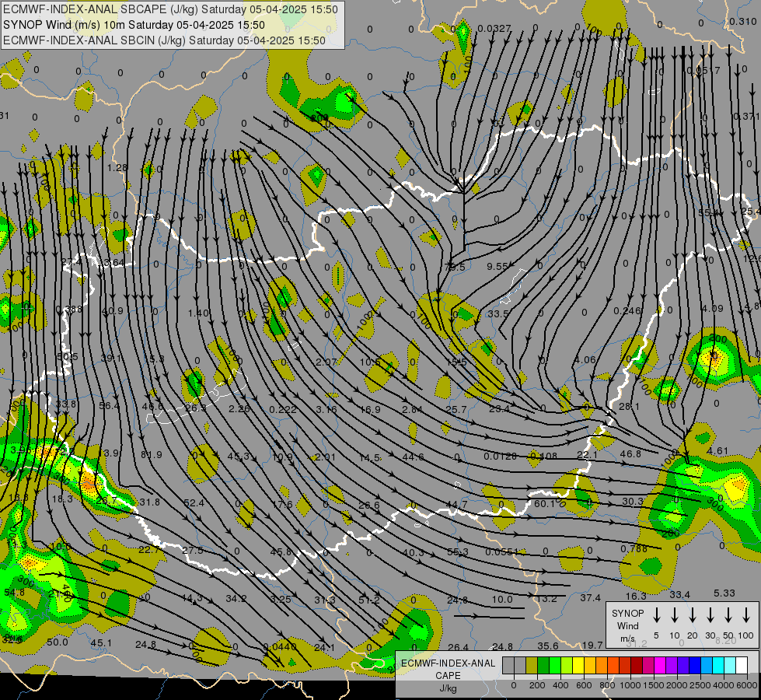Screen dimensions: 761x700
Task: Click the map value 51.2
Action: (369, 600)
